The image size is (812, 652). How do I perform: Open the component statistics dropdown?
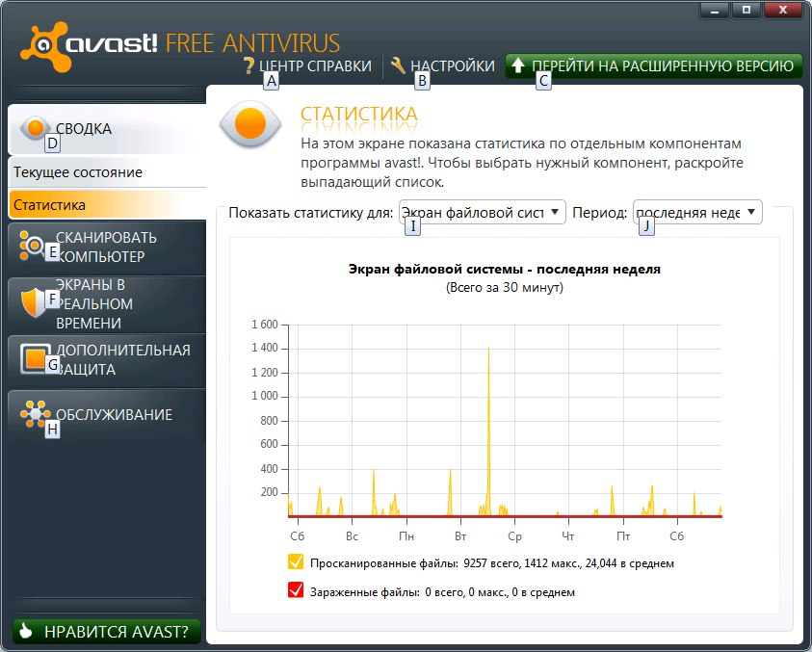coord(483,212)
